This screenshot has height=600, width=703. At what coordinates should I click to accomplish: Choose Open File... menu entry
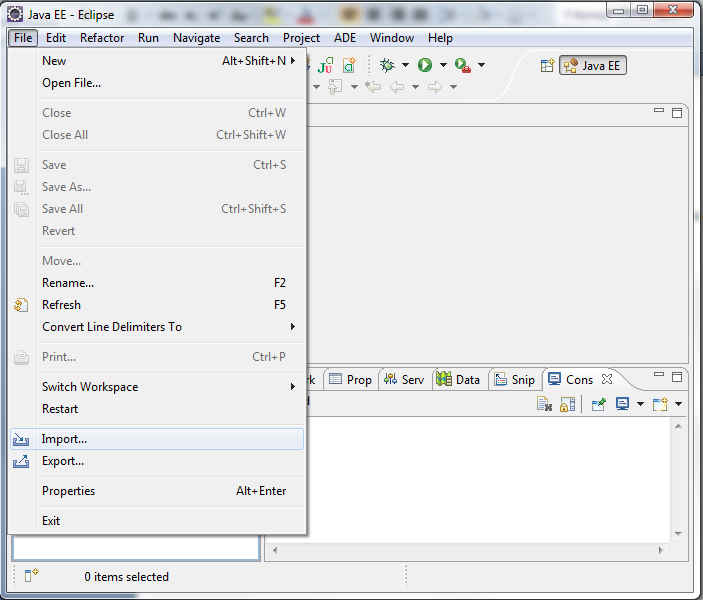(x=157, y=83)
